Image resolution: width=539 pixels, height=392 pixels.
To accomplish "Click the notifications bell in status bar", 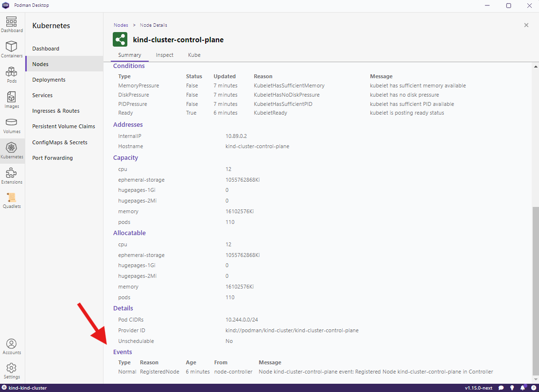I will click(523, 388).
